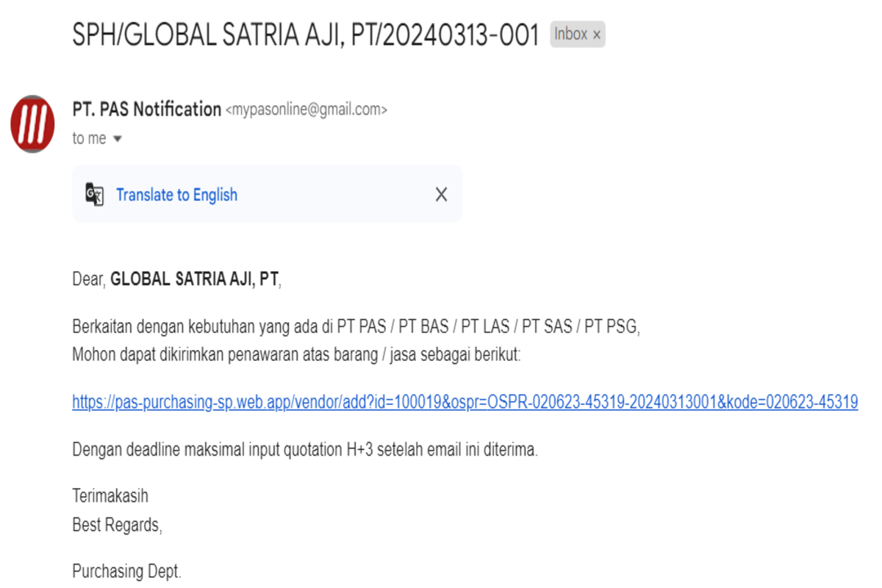The height and width of the screenshot is (588, 882).
Task: Click the line starting 'Mohon dapat dikirimkan'
Action: [x=296, y=354]
